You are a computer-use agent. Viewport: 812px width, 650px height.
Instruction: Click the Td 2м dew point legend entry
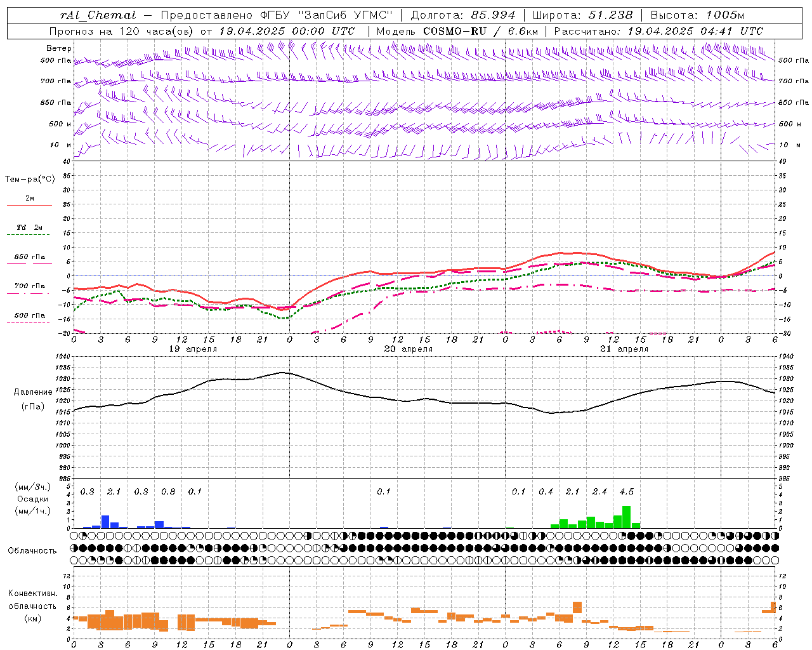29,227
